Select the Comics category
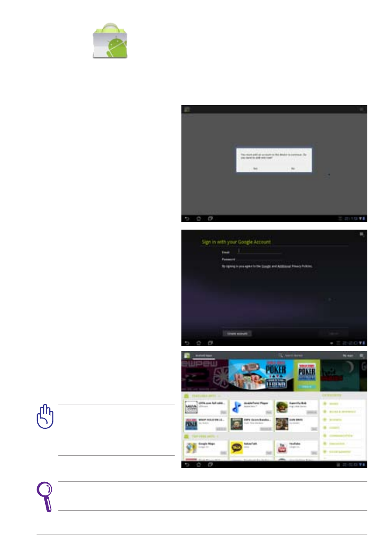The height and width of the screenshot is (557, 392). tap(334, 428)
